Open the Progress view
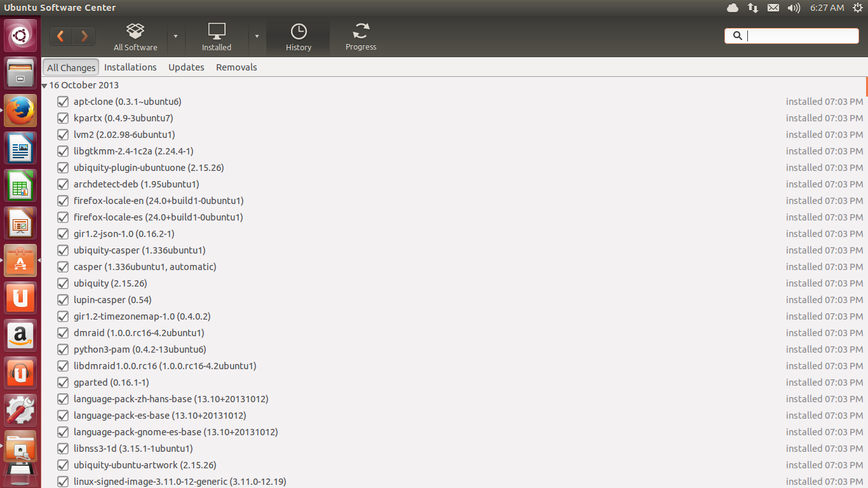Image resolution: width=868 pixels, height=488 pixels. coord(360,36)
